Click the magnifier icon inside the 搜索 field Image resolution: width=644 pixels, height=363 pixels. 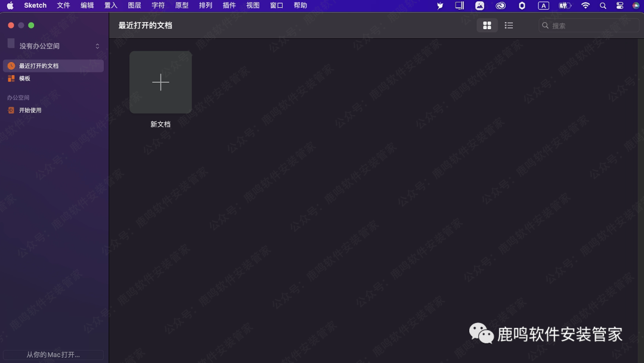545,25
